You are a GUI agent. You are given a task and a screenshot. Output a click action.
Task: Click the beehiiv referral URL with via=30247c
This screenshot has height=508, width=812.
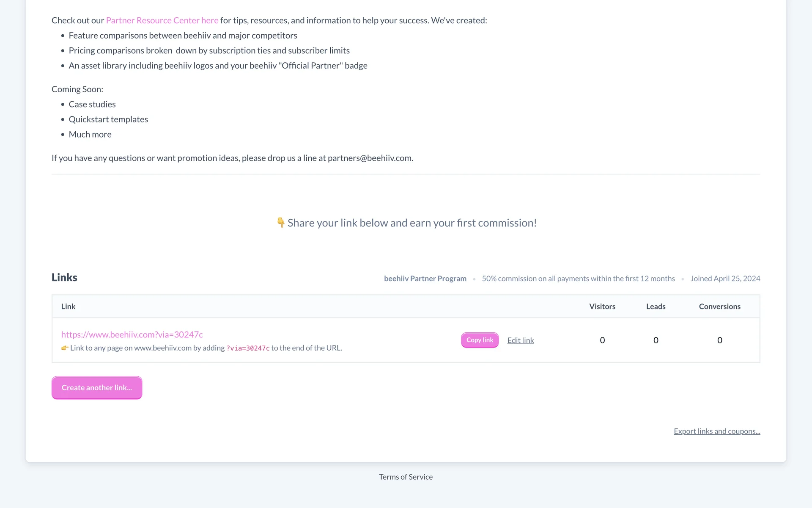pyautogui.click(x=132, y=334)
